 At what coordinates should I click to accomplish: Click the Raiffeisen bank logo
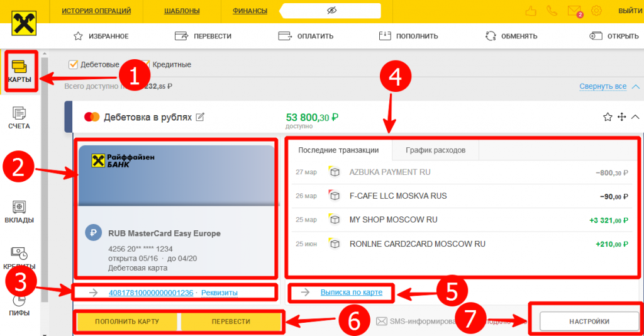24,23
